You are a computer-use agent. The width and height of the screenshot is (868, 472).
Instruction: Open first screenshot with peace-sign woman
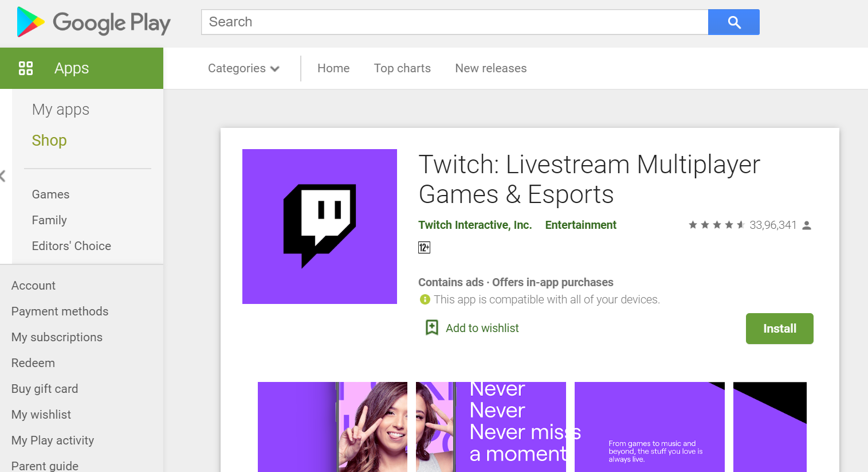(332, 427)
